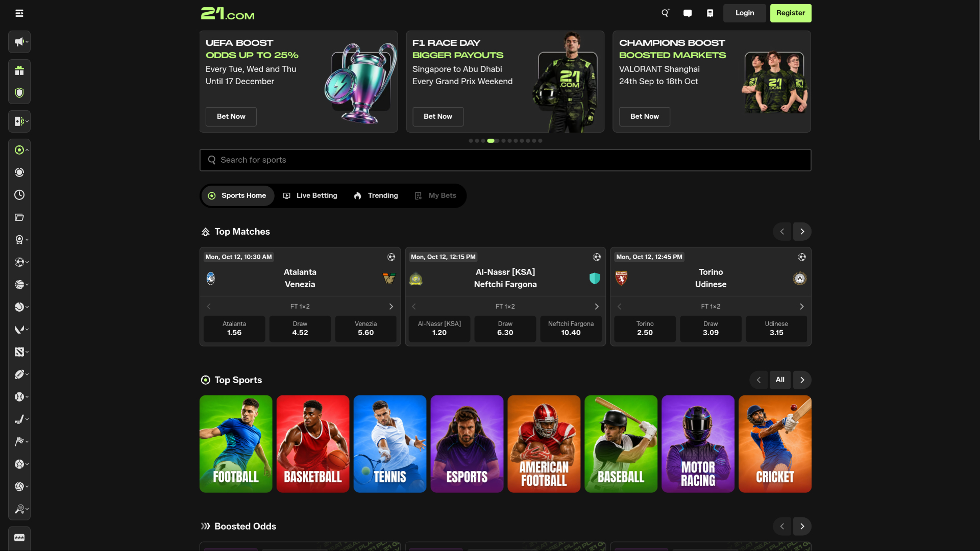
Task: Select the Dota 2 logo sidebar icon
Action: [x=19, y=352]
